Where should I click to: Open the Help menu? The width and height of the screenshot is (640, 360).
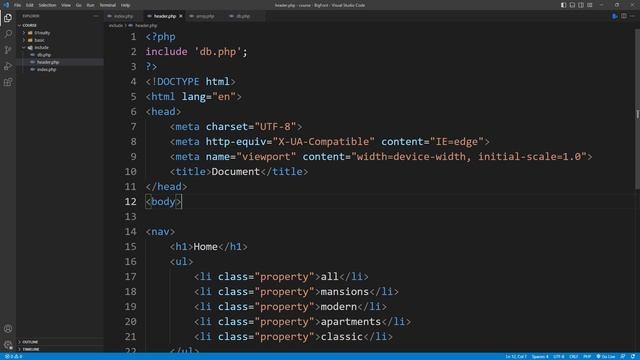(x=125, y=5)
